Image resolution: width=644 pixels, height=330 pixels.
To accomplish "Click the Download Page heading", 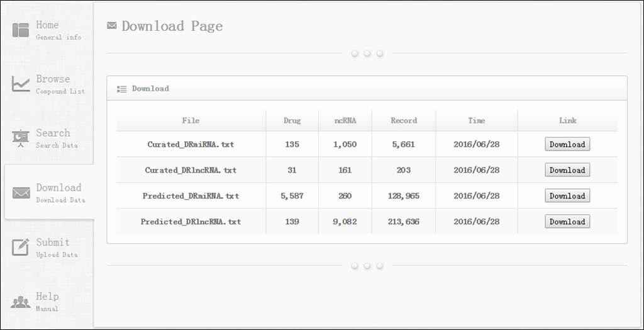I will [172, 26].
